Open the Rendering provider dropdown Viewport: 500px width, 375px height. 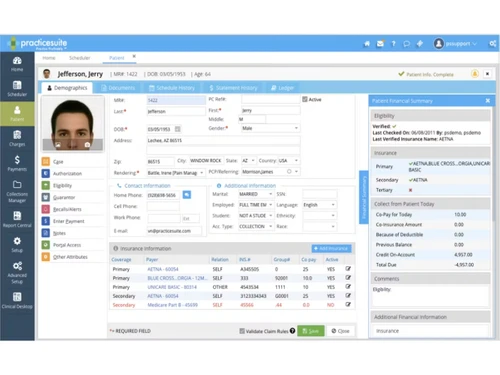[x=176, y=173]
